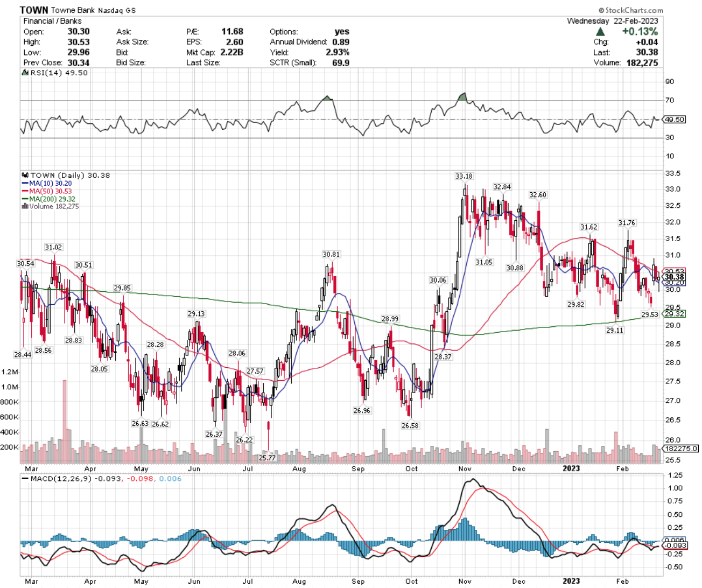Click the blue MA(10) legend line marker
The width and height of the screenshot is (702, 588).
[25, 184]
